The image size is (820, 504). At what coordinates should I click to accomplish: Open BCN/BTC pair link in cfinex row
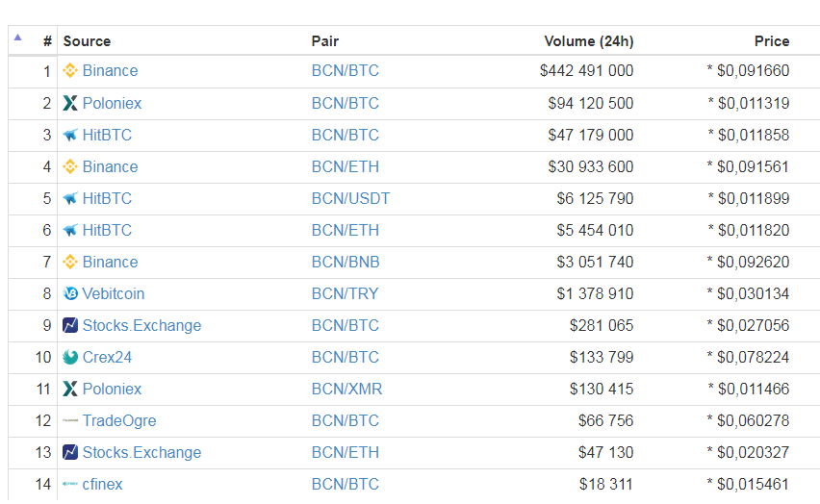click(346, 484)
